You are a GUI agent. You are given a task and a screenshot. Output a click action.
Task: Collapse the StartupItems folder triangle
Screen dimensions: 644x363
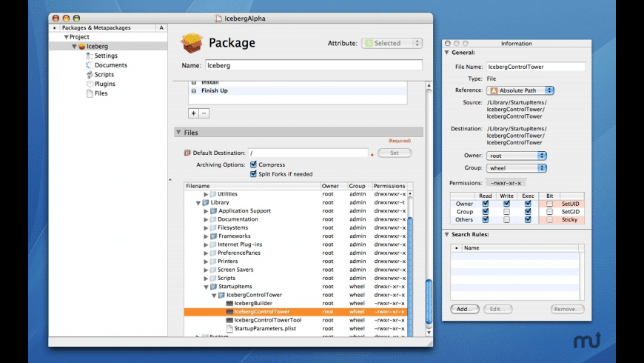click(207, 286)
